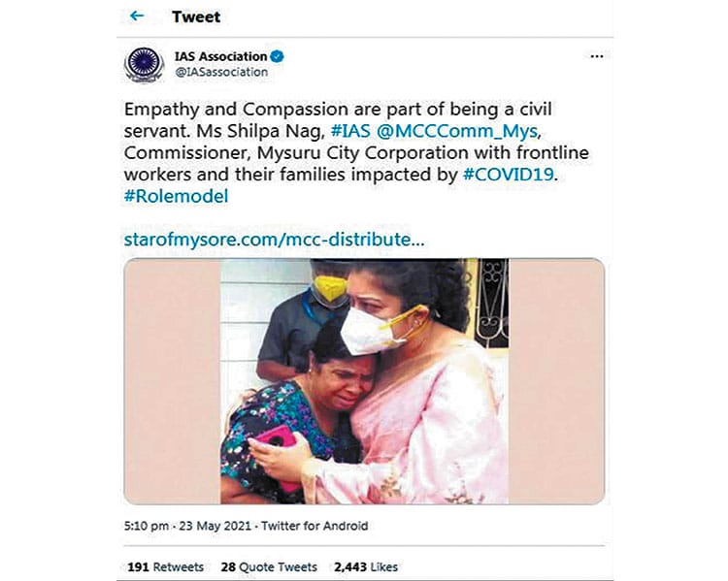This screenshot has height=581, width=728.
Task: Click the Twitter for Android source label
Action: 318,526
